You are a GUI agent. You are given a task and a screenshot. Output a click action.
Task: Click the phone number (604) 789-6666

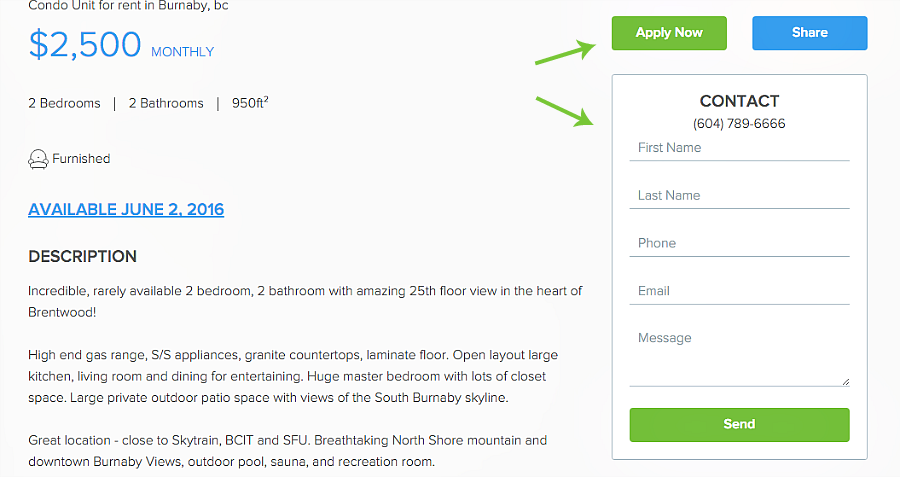(739, 123)
